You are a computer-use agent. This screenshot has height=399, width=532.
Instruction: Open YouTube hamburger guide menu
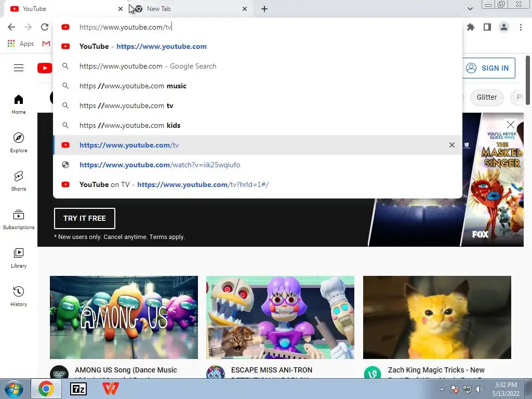(19, 68)
